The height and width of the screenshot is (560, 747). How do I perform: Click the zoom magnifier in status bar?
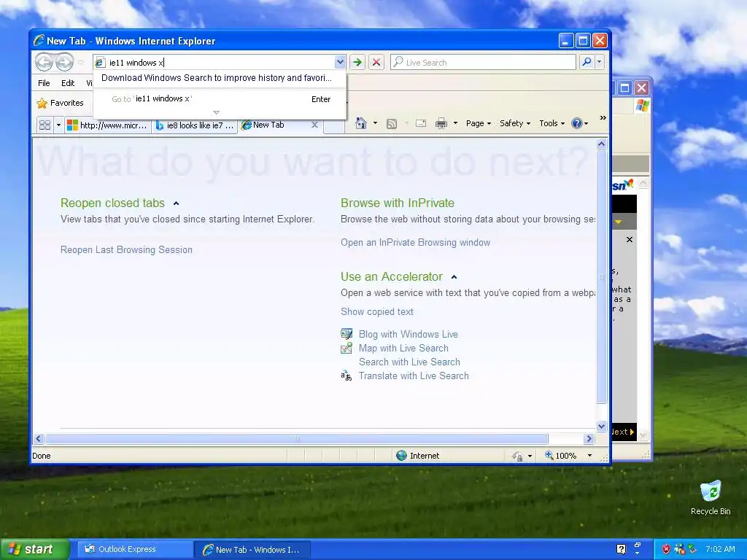point(549,455)
